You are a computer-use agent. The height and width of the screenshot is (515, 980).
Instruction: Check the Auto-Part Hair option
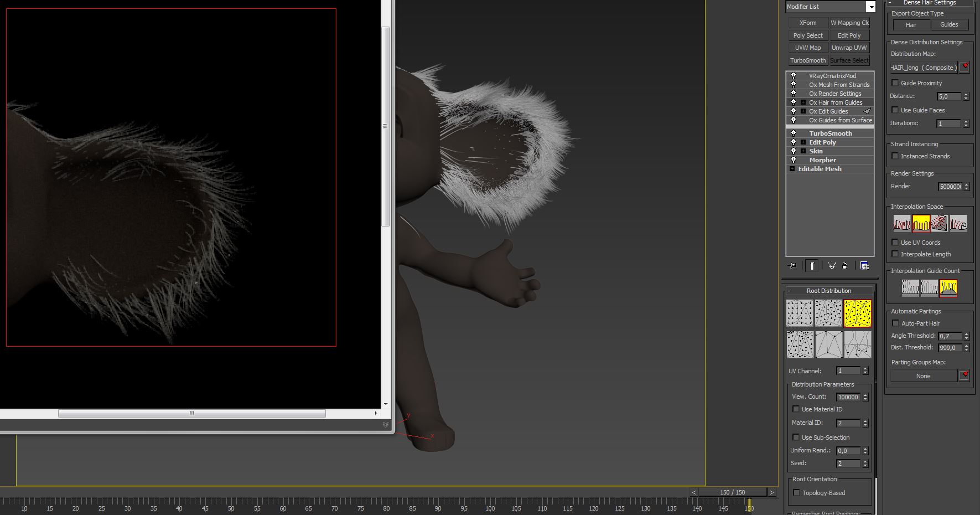click(895, 323)
